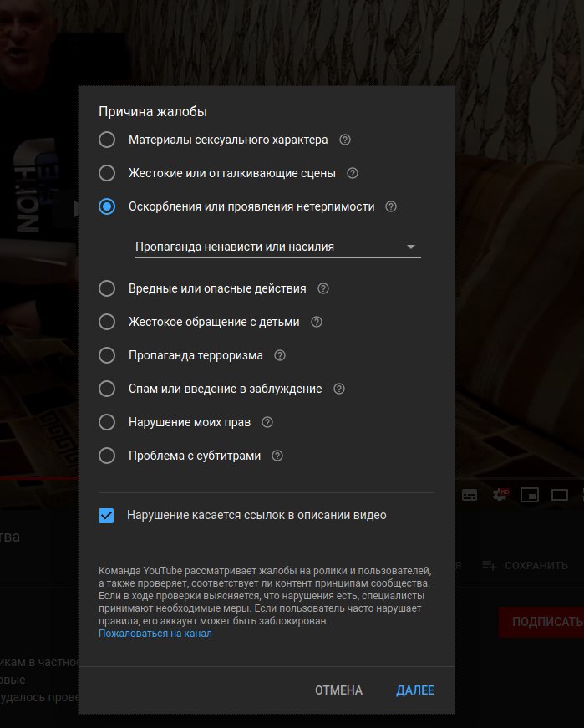Open help icon beside Проблема с субтитрами

pyautogui.click(x=277, y=456)
